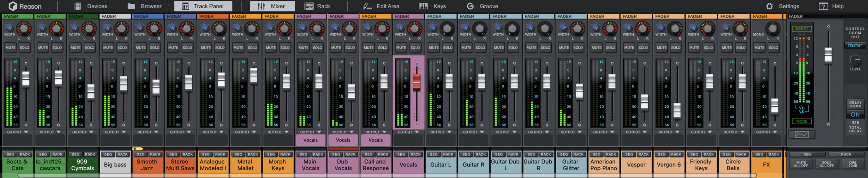
Task: Solo the Big bass channel
Action: coord(122,48)
